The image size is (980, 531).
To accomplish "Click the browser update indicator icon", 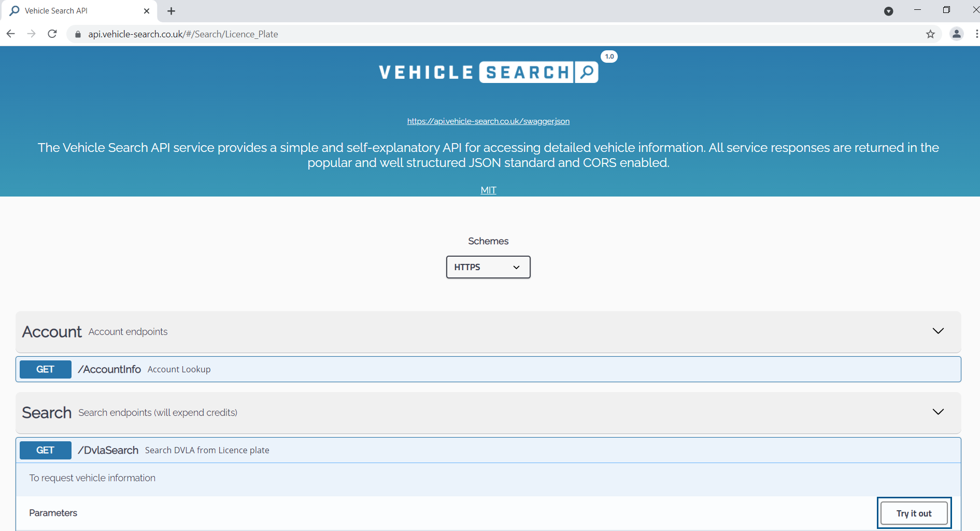I will coord(889,11).
